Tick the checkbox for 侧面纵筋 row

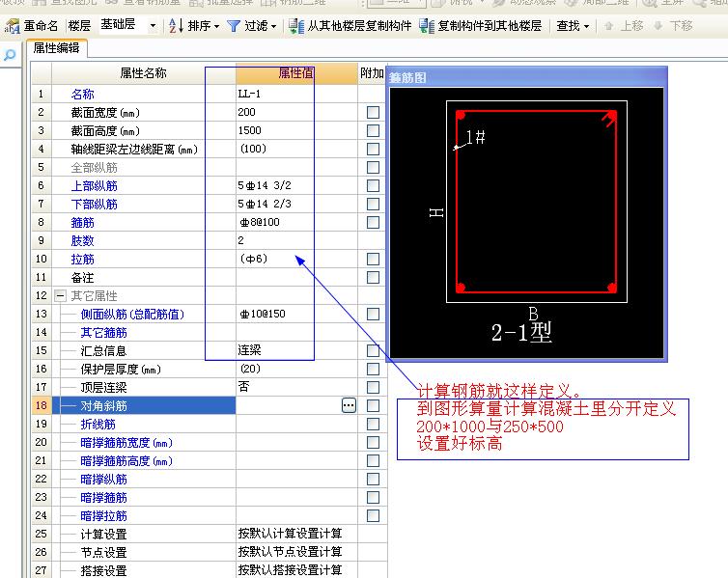pyautogui.click(x=373, y=314)
